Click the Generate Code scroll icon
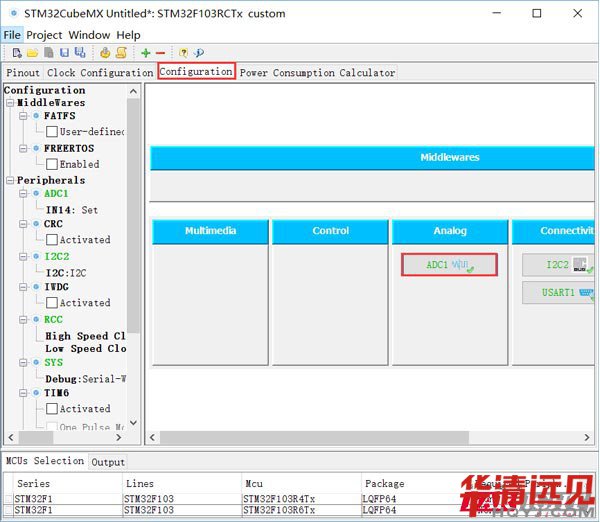Viewport: 600px width, 522px height. tap(121, 52)
